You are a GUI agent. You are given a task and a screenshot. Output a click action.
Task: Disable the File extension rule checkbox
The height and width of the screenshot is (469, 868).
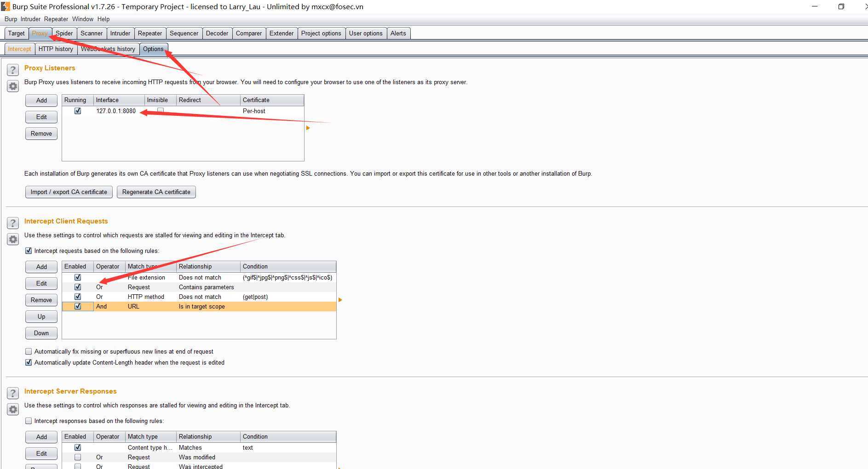(x=78, y=277)
